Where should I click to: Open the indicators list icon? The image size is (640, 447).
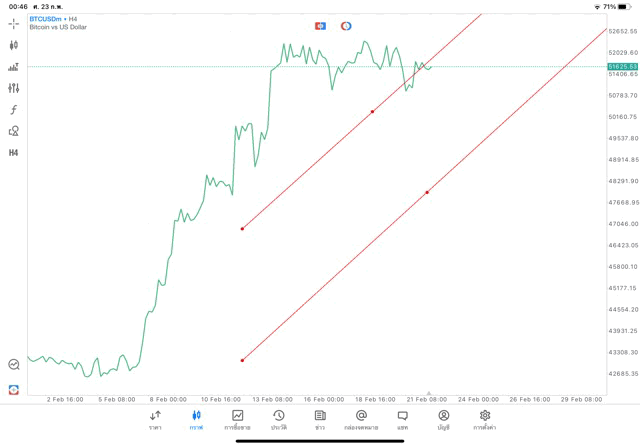point(14,67)
